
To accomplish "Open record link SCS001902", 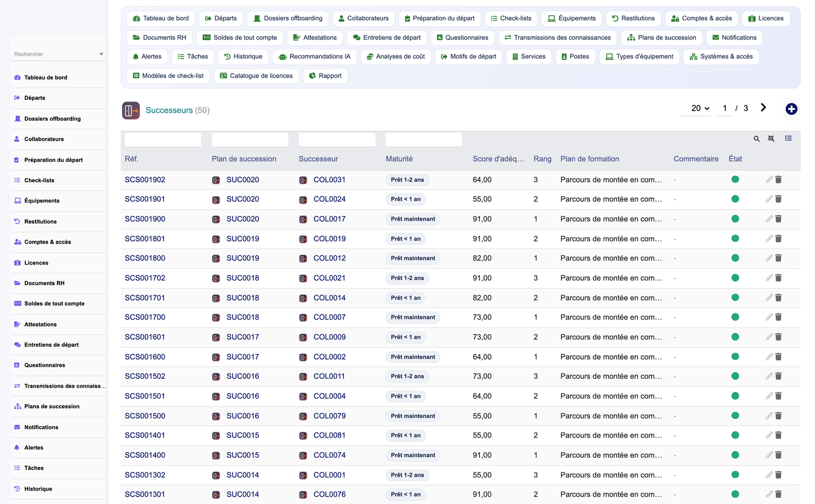I will pos(145,180).
